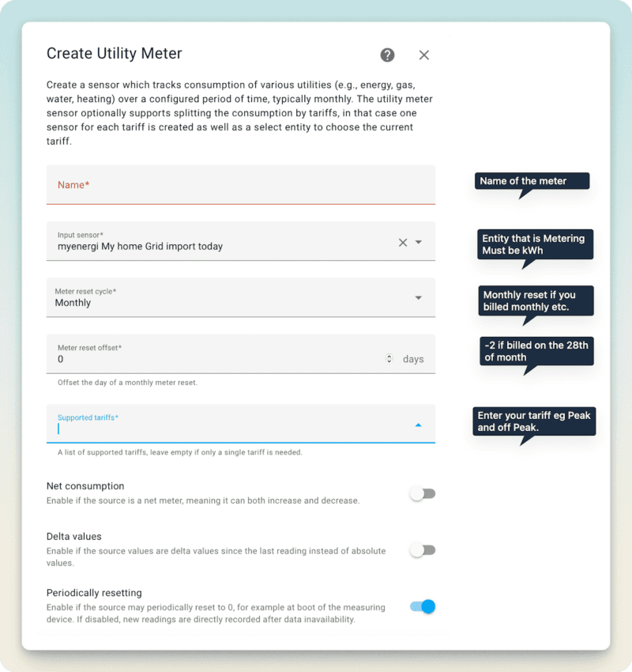The height and width of the screenshot is (672, 632).
Task: Click the down arrow to decrease Meter reset offset
Action: point(389,361)
